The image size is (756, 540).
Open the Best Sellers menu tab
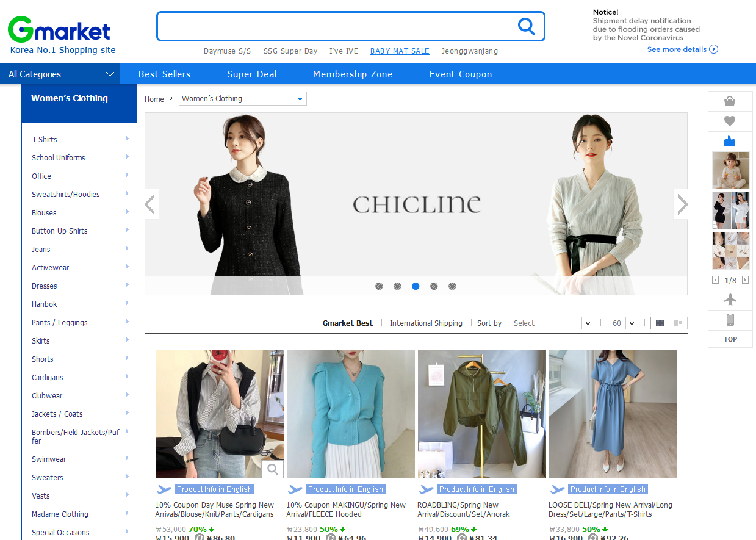(x=164, y=74)
